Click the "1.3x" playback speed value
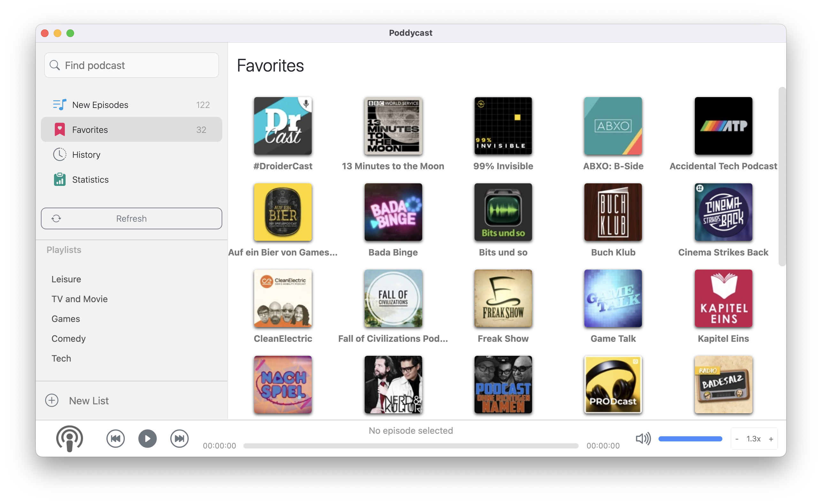Screen dimensions: 822x504 pyautogui.click(x=754, y=439)
